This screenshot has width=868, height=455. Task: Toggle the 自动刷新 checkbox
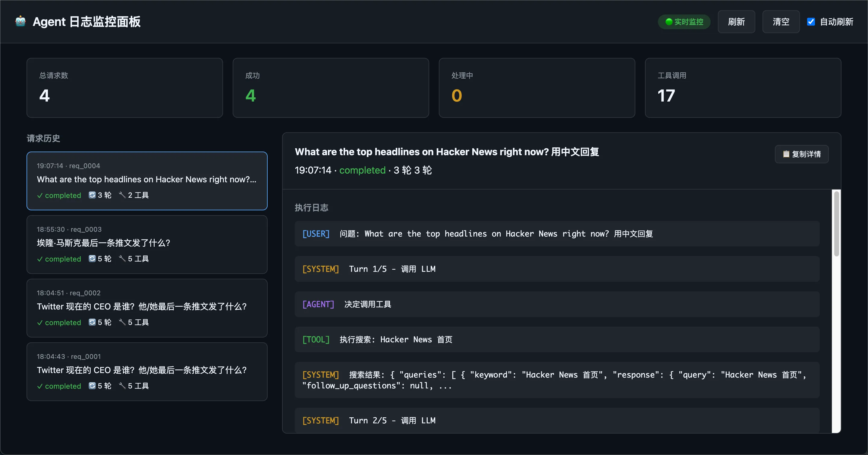(811, 22)
